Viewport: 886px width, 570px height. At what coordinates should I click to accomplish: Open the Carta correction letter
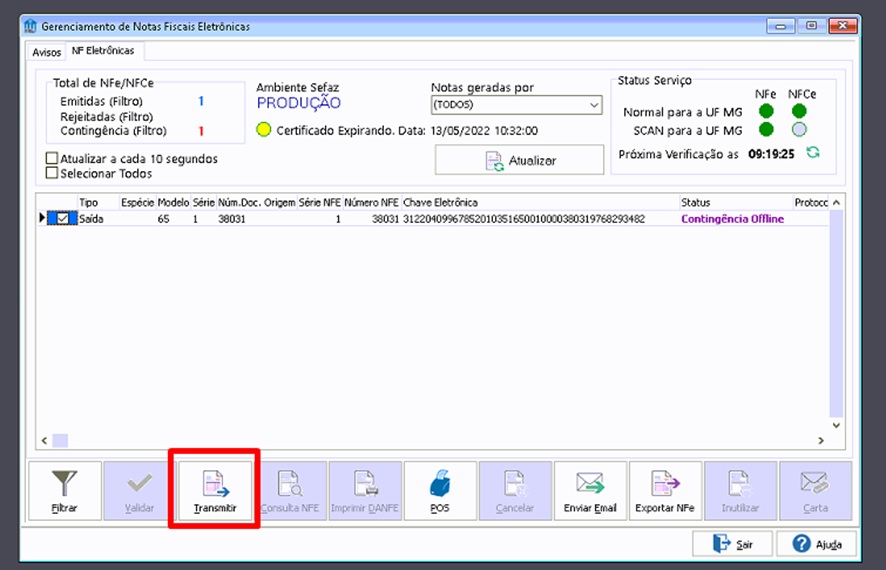815,490
